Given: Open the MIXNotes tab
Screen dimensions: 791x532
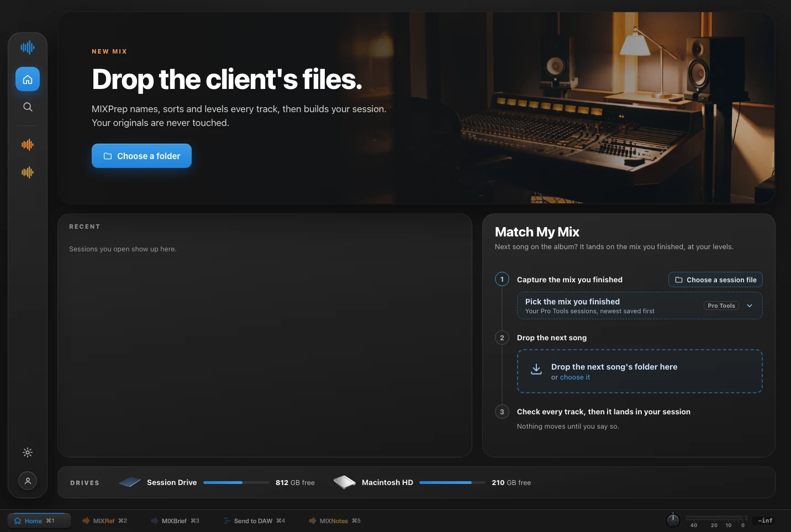Looking at the screenshot, I should (x=335, y=520).
